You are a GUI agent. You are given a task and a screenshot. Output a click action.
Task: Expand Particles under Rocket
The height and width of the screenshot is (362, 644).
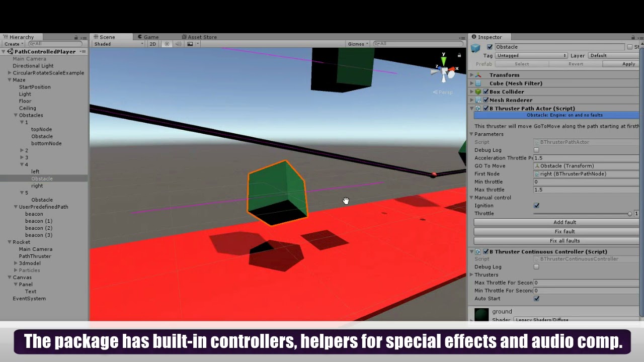(16, 270)
